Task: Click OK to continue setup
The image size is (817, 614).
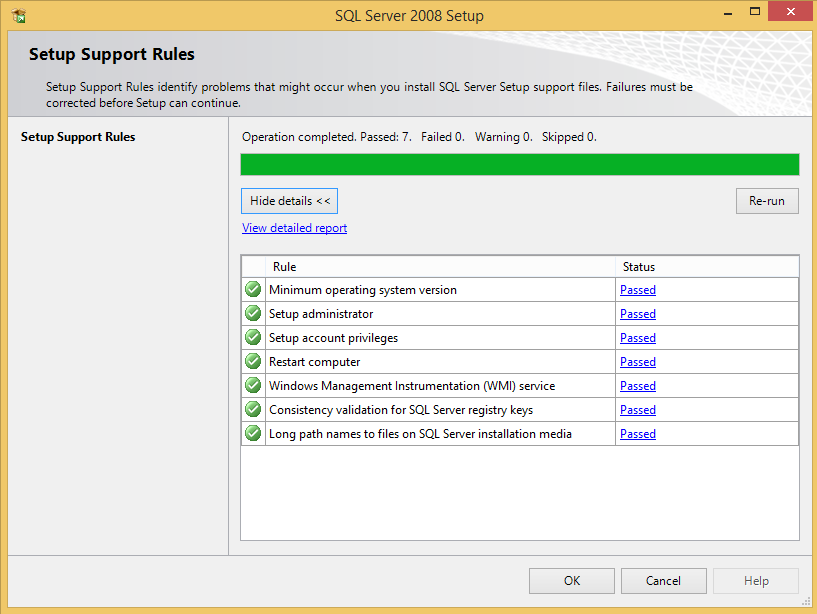Action: (x=571, y=581)
